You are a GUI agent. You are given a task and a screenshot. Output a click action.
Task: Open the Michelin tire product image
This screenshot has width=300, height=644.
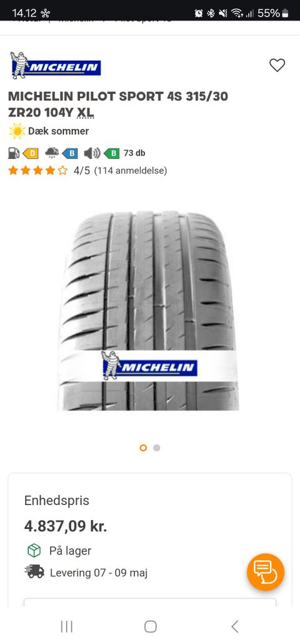pyautogui.click(x=148, y=311)
